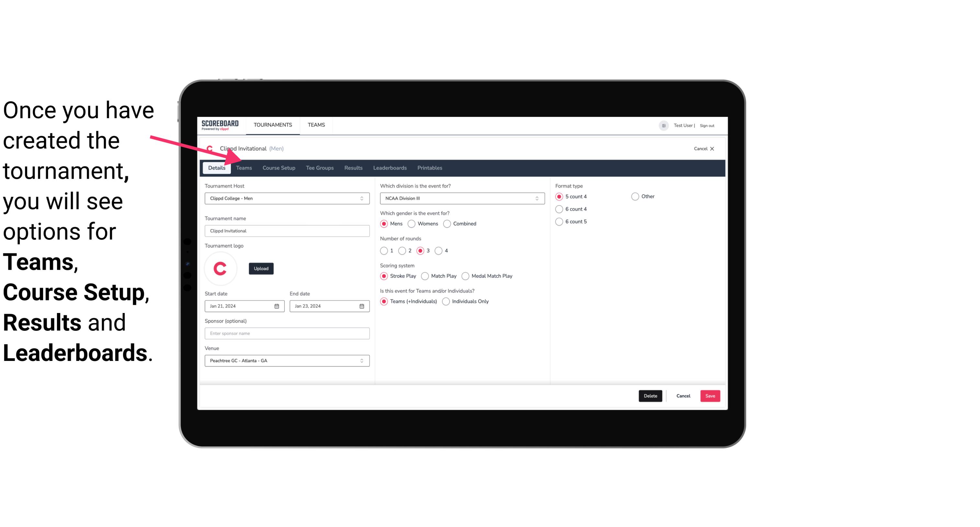Click the Tournament name input field
The height and width of the screenshot is (527, 980).
[x=287, y=230]
